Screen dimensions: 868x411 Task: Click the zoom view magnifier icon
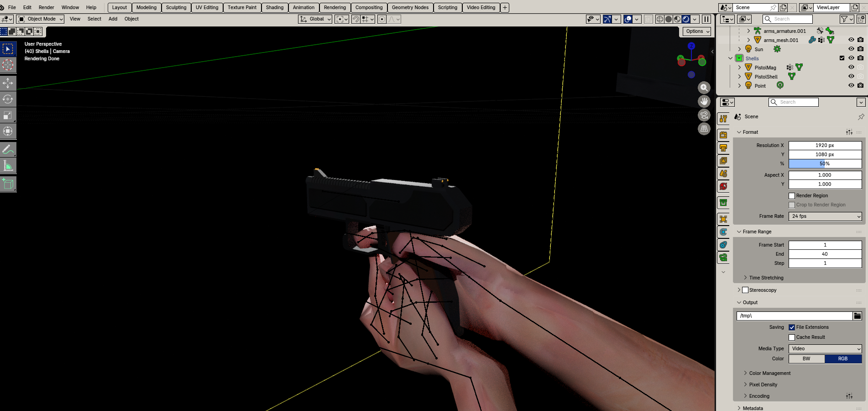704,87
